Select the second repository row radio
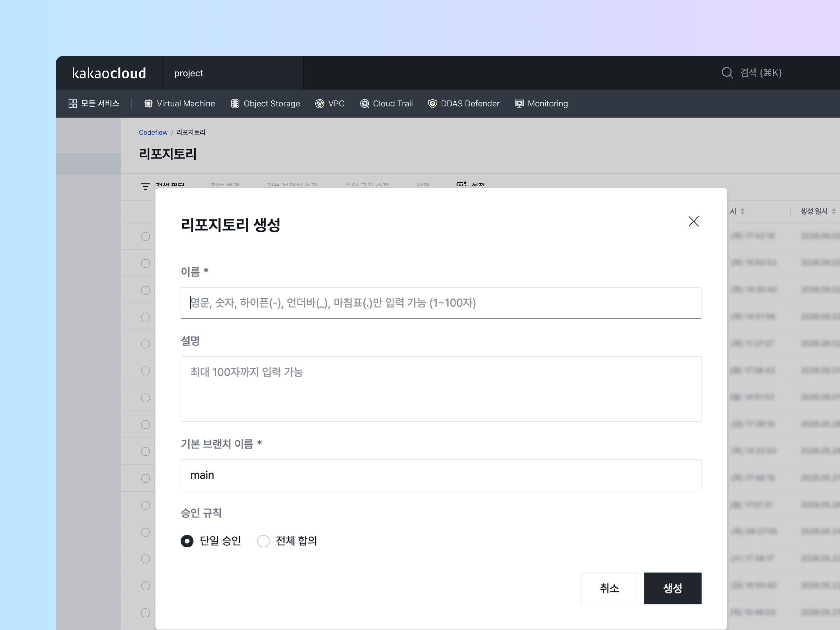Image resolution: width=840 pixels, height=630 pixels. pos(146,263)
